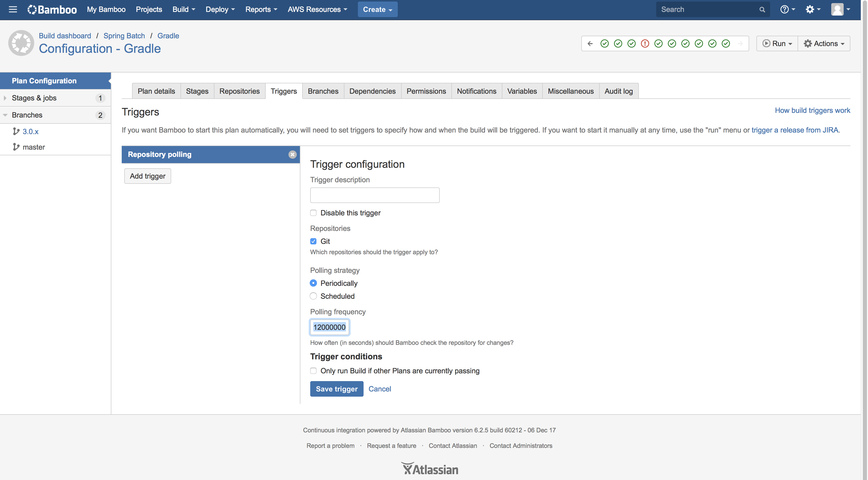Screen dimensions: 868x480
Task: Open the Deploy menu
Action: pos(220,9)
